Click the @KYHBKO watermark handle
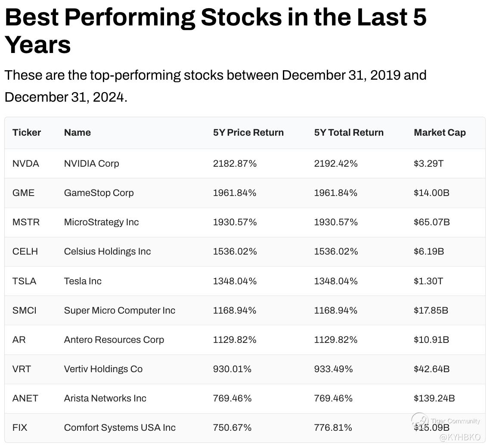The height and width of the screenshot is (448, 490). coord(459,437)
